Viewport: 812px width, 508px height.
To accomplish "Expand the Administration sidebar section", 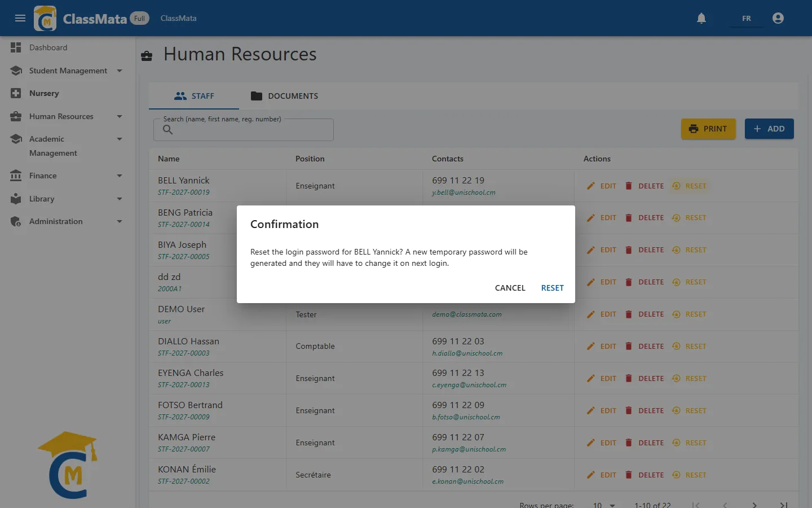I will pos(120,221).
